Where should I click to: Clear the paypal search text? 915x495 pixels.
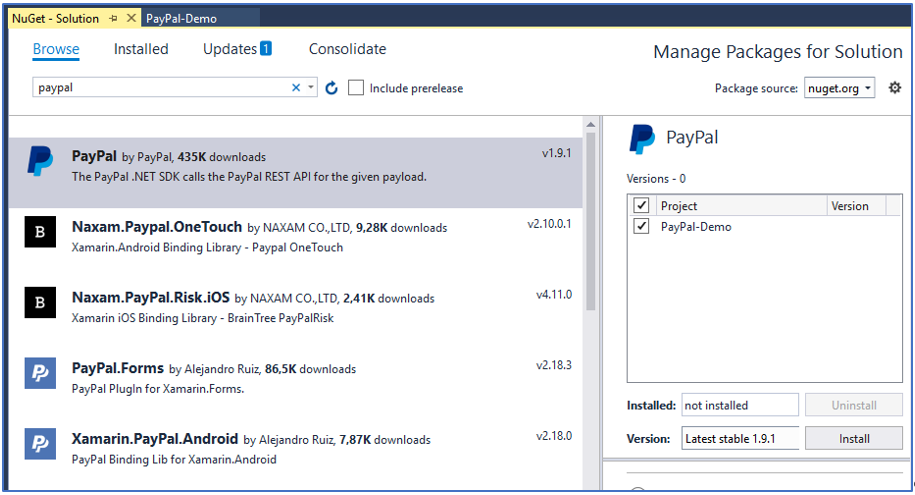[x=296, y=88]
